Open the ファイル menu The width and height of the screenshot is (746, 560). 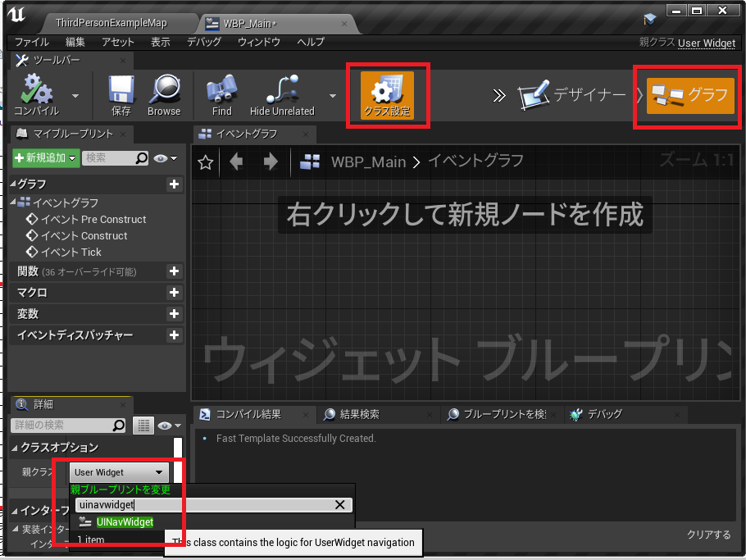coord(31,42)
